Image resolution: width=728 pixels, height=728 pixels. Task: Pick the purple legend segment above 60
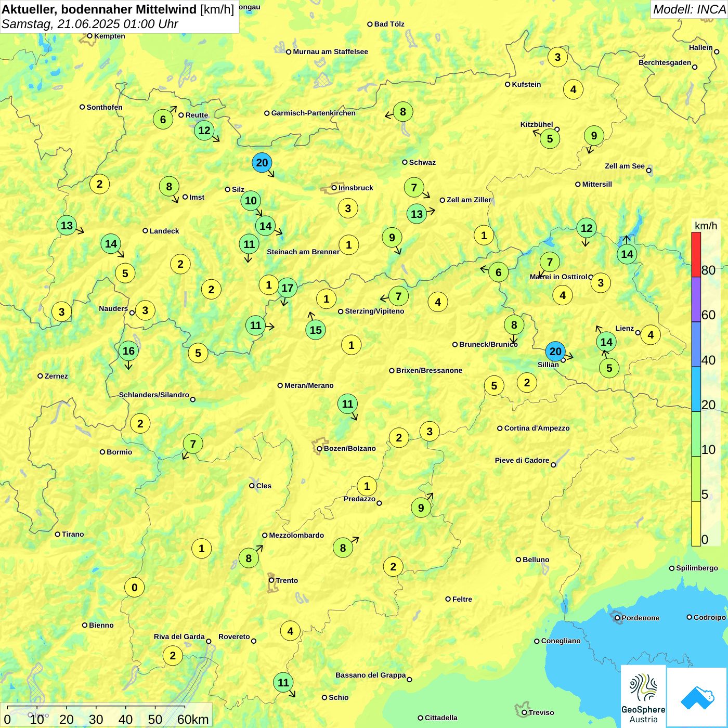tap(696, 300)
